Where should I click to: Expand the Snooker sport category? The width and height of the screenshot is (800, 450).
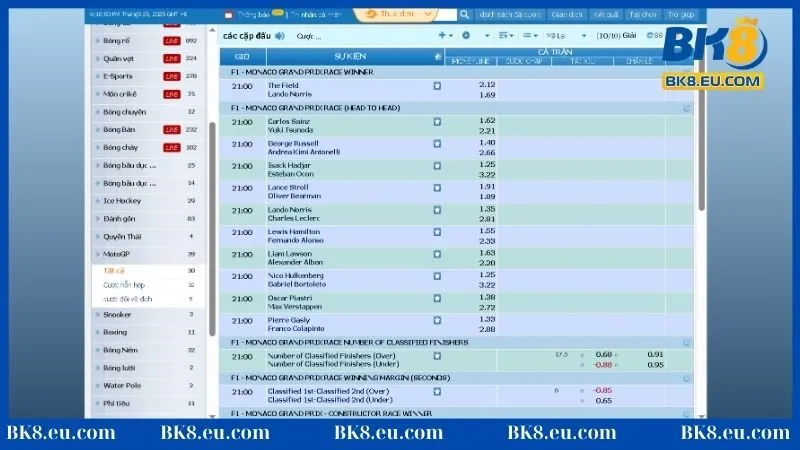(x=118, y=314)
